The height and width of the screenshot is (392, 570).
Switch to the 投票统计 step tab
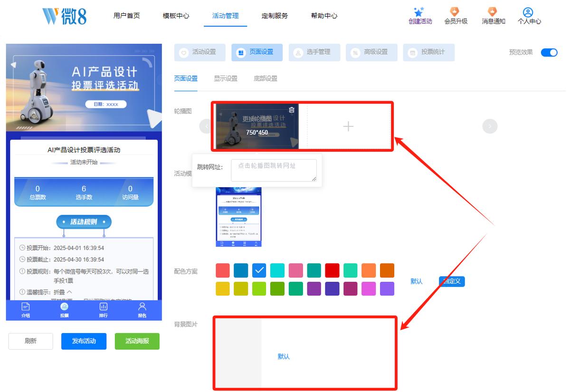tap(429, 52)
